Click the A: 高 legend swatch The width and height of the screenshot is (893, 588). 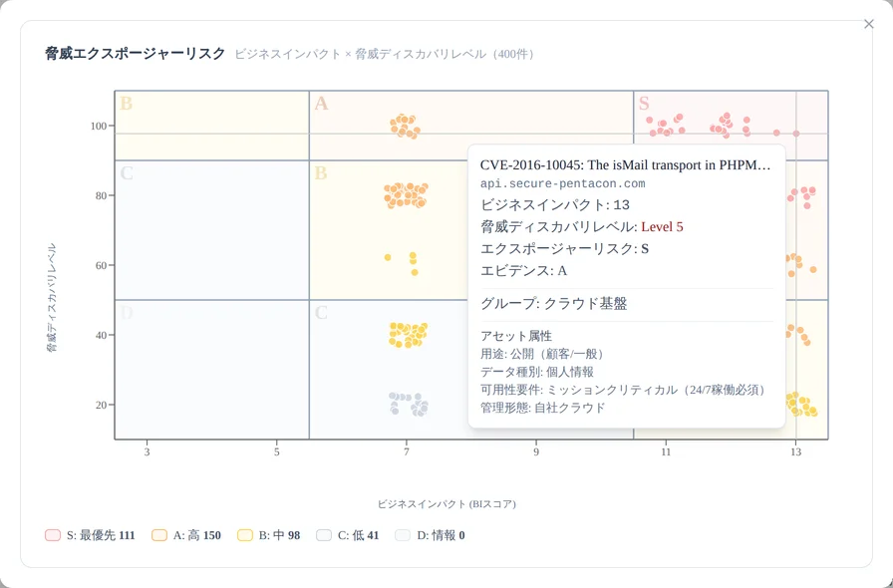pyautogui.click(x=159, y=535)
